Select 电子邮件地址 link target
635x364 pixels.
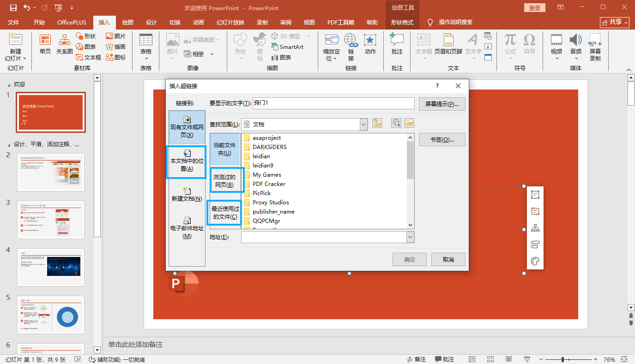click(187, 228)
